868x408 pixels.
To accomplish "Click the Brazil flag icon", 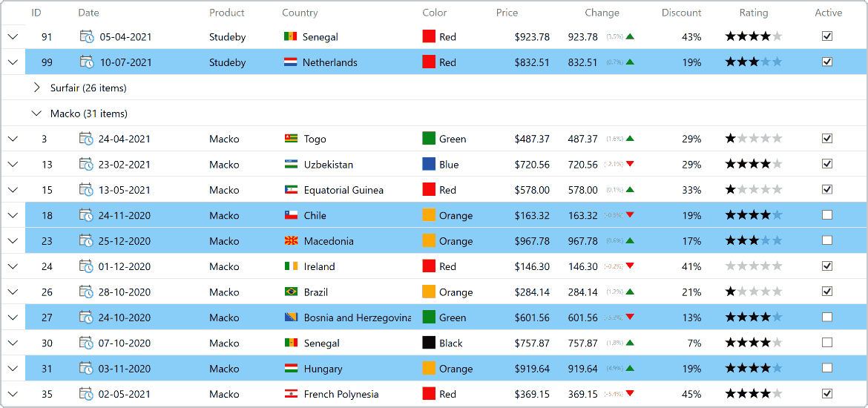I will [x=291, y=292].
